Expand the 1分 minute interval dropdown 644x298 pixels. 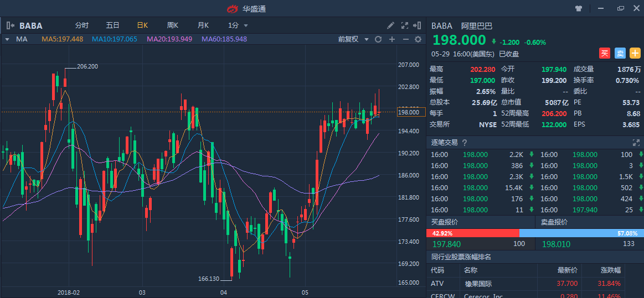coord(238,25)
